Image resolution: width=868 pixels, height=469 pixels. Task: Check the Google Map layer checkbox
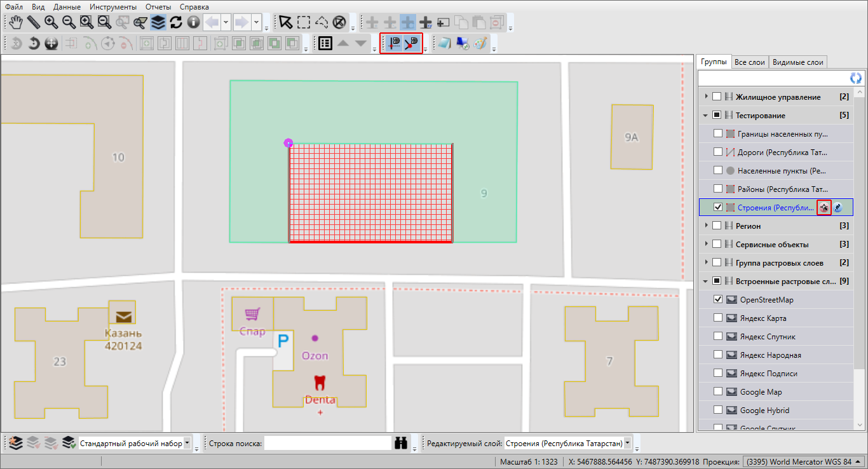tap(717, 391)
